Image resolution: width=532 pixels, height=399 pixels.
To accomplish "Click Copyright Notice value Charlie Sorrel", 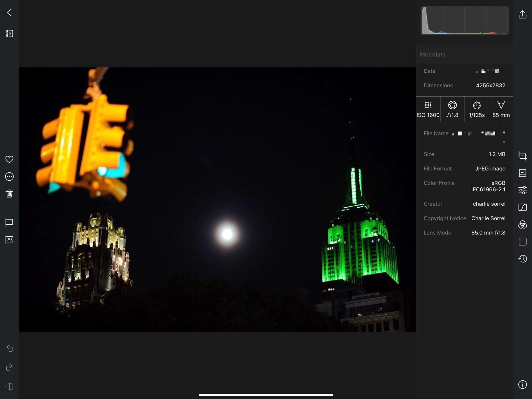I will point(488,218).
